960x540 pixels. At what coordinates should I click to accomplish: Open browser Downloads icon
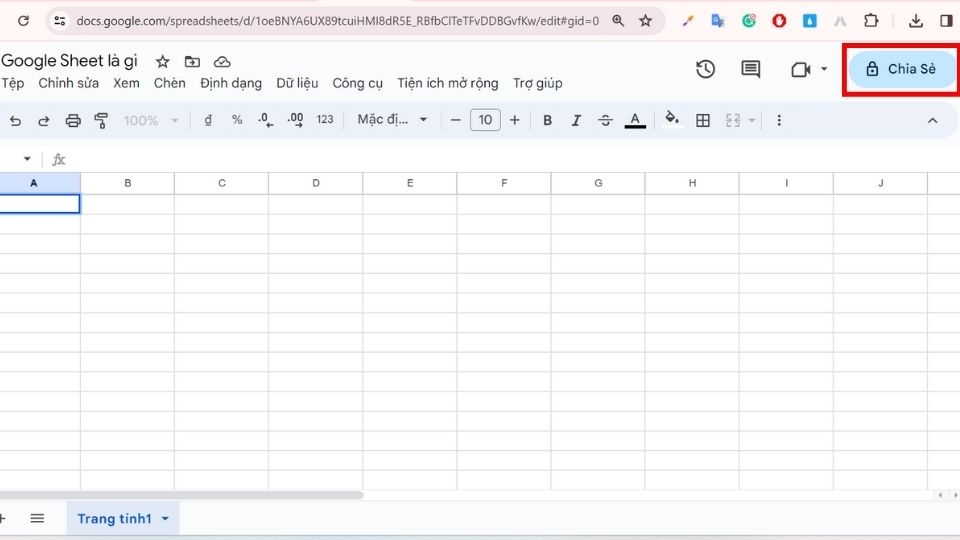click(916, 21)
